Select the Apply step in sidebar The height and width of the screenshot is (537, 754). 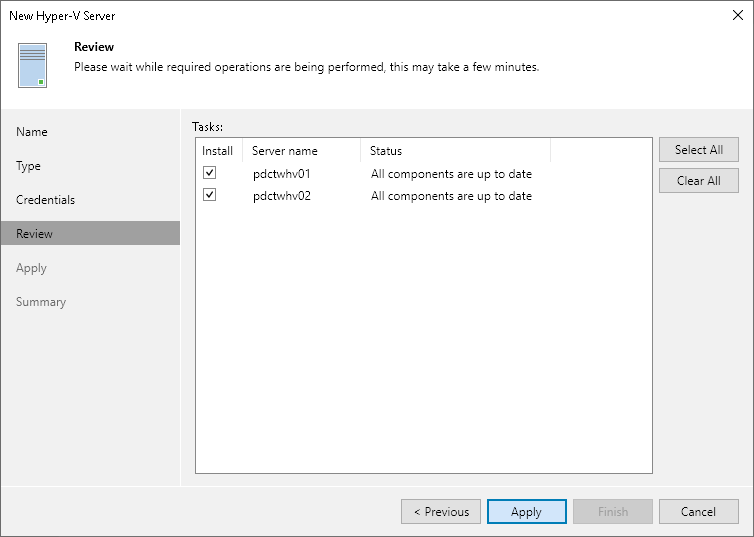point(31,268)
